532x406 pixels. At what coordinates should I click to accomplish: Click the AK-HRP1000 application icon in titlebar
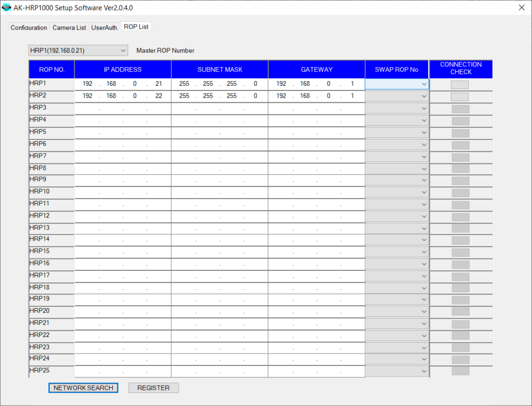pos(8,7)
